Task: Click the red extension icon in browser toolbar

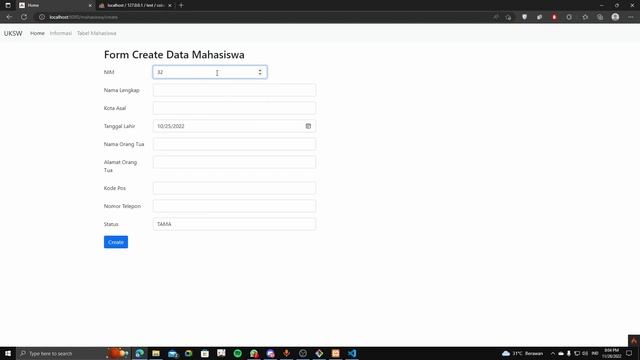Action: coord(554,17)
